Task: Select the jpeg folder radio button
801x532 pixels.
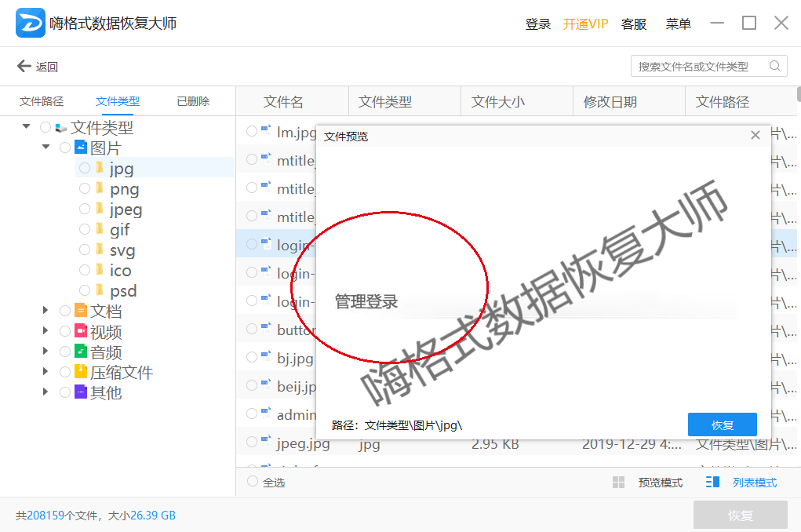Action: click(85, 209)
